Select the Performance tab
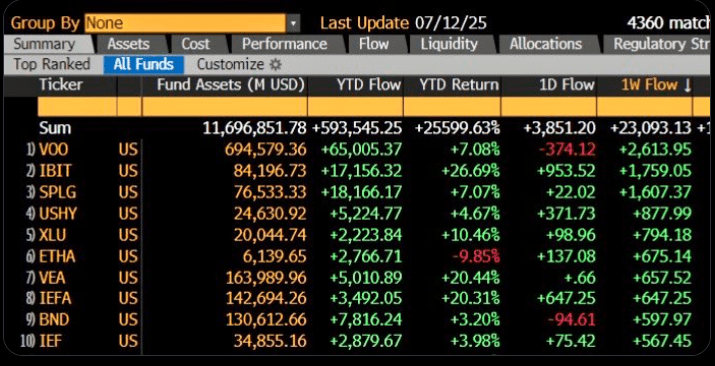 pos(285,44)
